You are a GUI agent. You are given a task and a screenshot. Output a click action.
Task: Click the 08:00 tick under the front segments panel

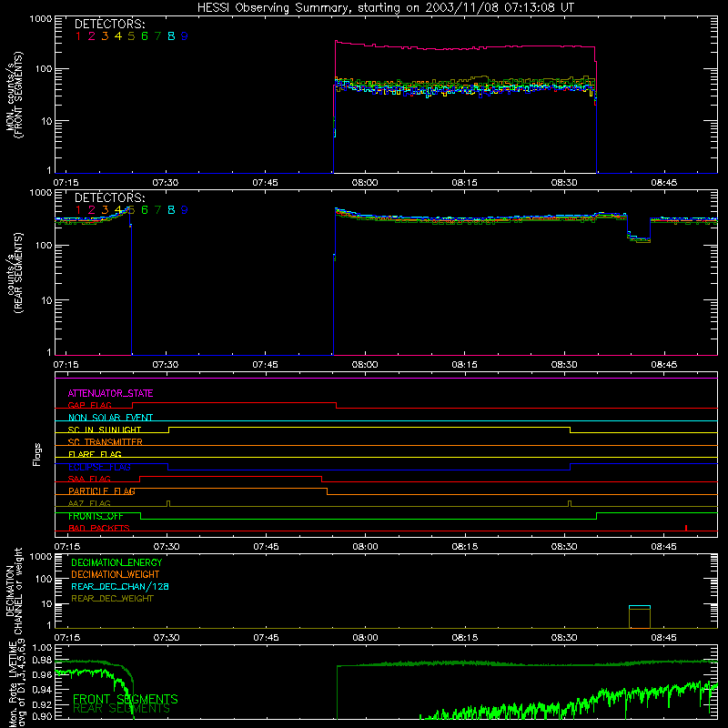click(x=365, y=183)
